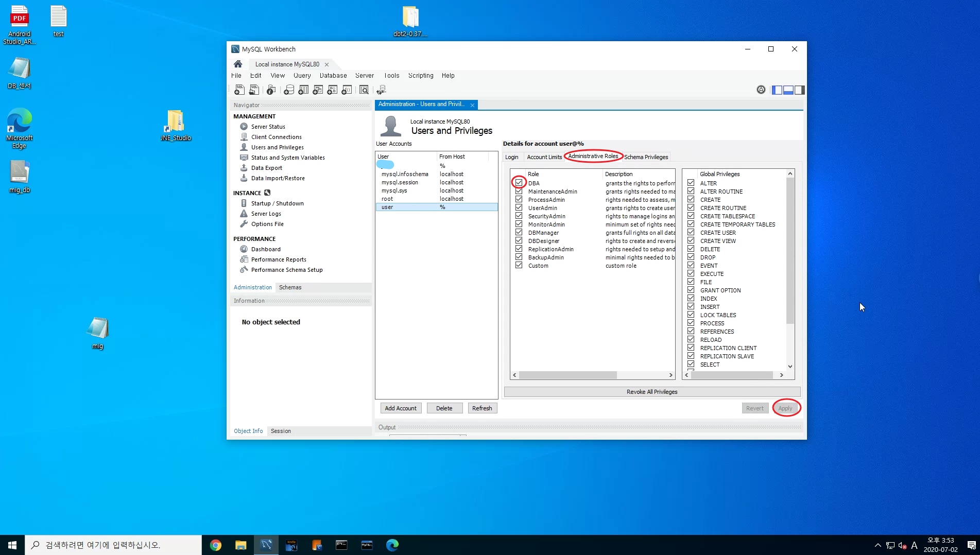Open the object inspector icon
Screen dimensions: 980x555
click(271, 90)
